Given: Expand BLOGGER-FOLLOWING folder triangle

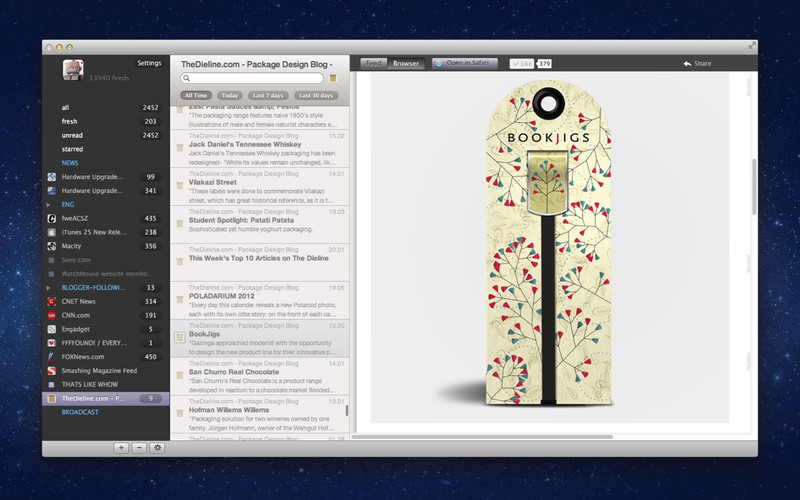Looking at the screenshot, I should [49, 288].
